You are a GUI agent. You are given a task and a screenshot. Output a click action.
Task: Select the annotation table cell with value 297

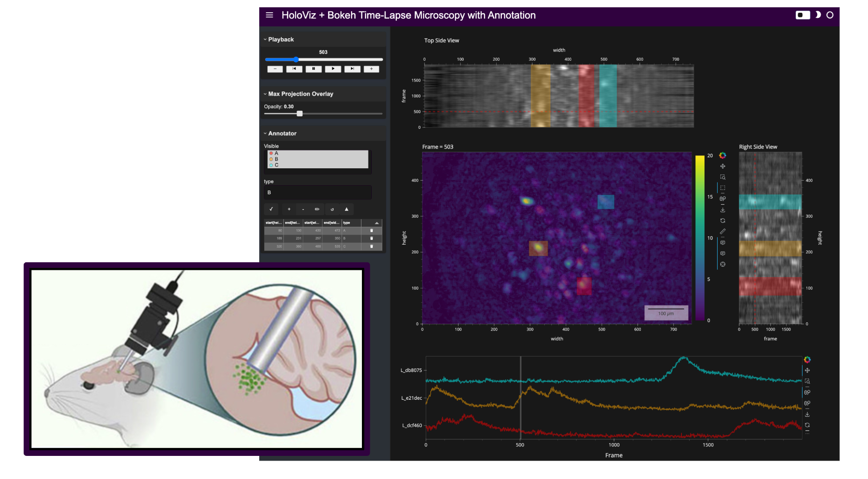pos(312,238)
